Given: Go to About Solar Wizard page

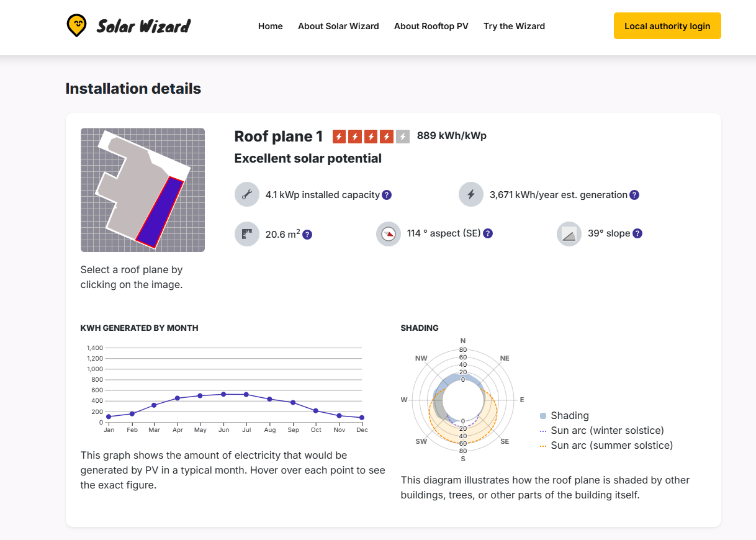Looking at the screenshot, I should tap(338, 26).
